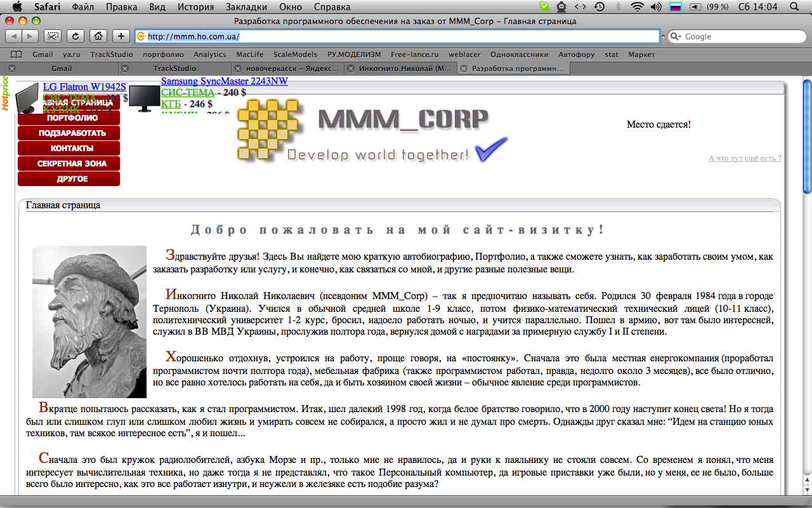812x508 pixels.
Task: Switch to the Gmail tab
Action: tap(62, 69)
